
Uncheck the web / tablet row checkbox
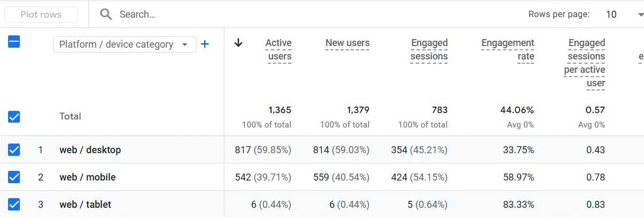tap(14, 204)
